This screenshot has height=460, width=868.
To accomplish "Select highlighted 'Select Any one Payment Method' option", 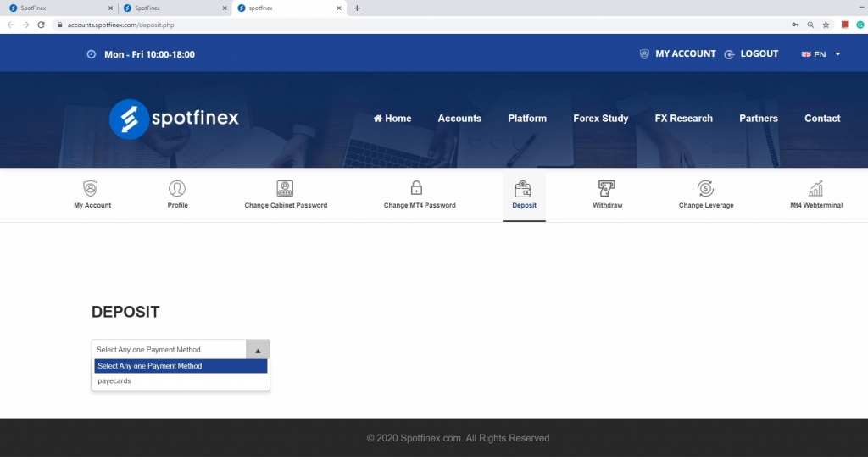I will pyautogui.click(x=181, y=366).
